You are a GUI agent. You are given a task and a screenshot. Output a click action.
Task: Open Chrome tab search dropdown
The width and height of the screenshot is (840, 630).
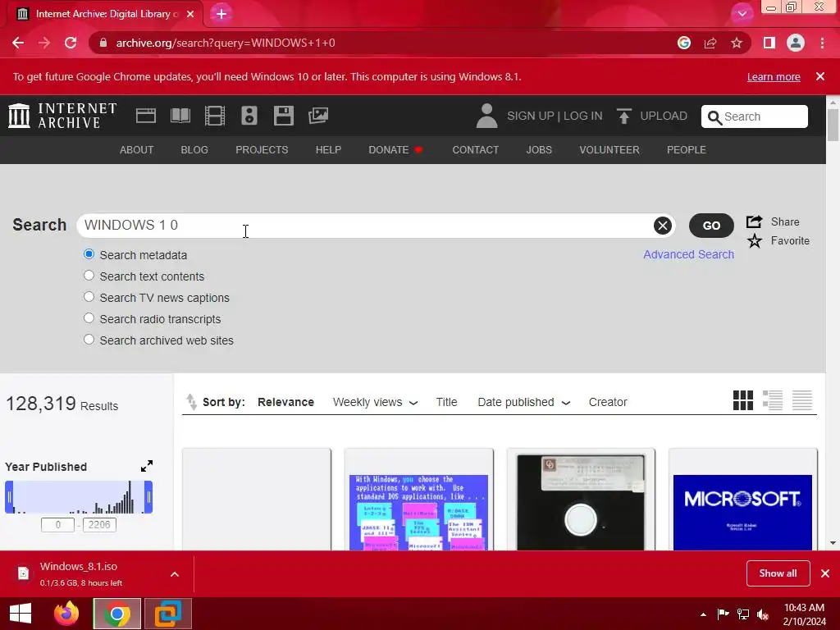point(742,14)
